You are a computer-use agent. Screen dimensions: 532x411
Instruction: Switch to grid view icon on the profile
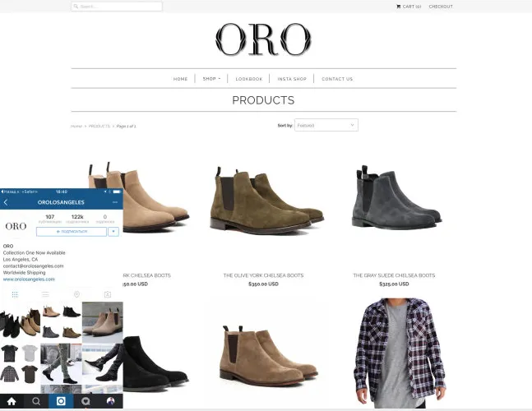pyautogui.click(x=15, y=294)
